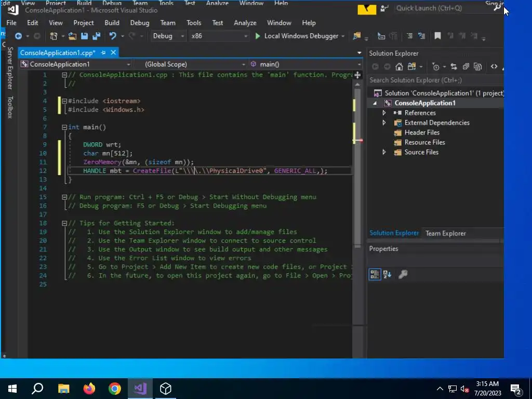Select Header Files folder in tree
This screenshot has height=399, width=532.
point(422,132)
